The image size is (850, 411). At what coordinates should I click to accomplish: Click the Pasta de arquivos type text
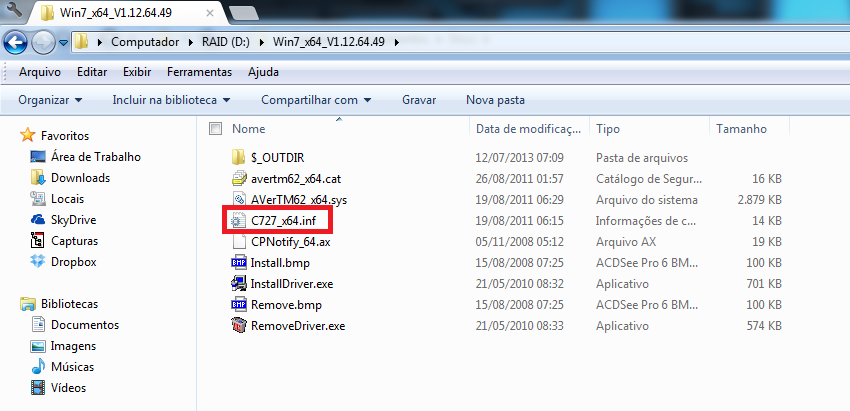(642, 158)
